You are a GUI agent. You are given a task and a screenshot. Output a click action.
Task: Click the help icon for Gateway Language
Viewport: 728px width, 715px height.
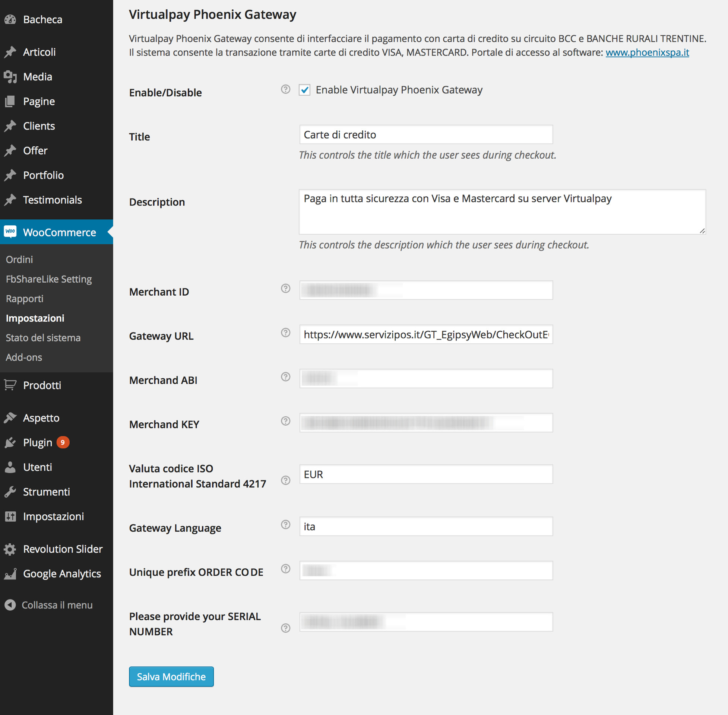pos(285,525)
